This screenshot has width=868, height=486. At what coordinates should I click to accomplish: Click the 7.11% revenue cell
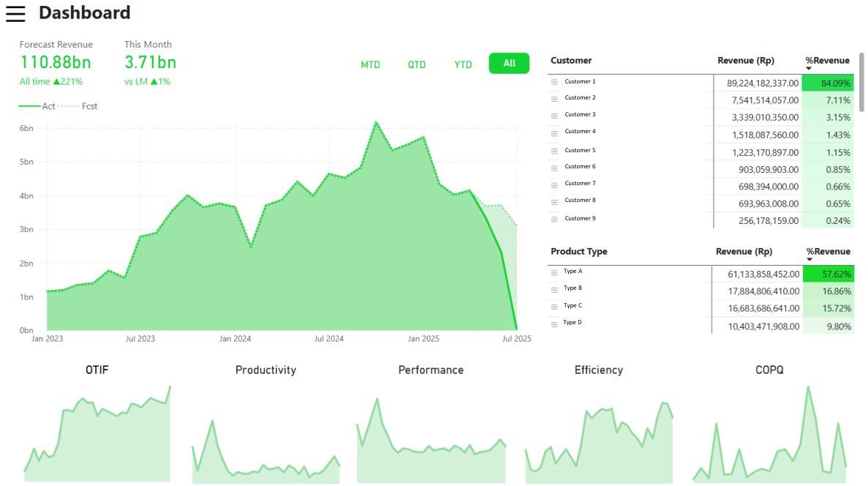(x=828, y=100)
